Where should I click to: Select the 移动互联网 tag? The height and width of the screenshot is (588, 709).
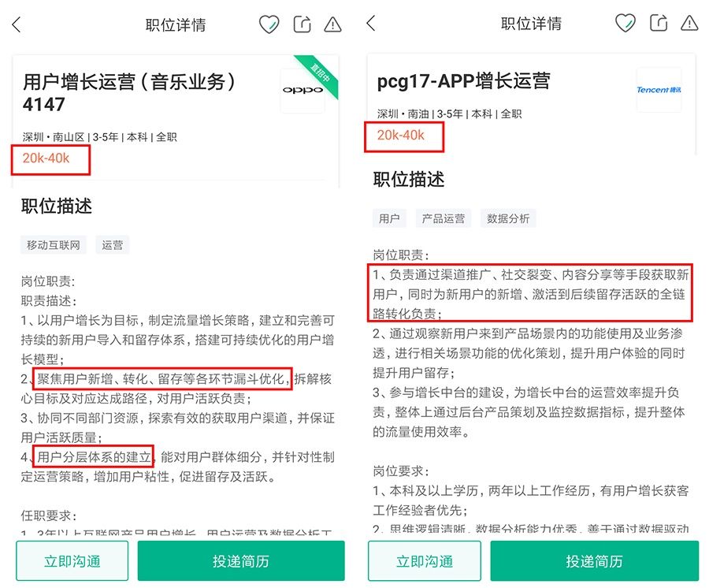(x=54, y=245)
